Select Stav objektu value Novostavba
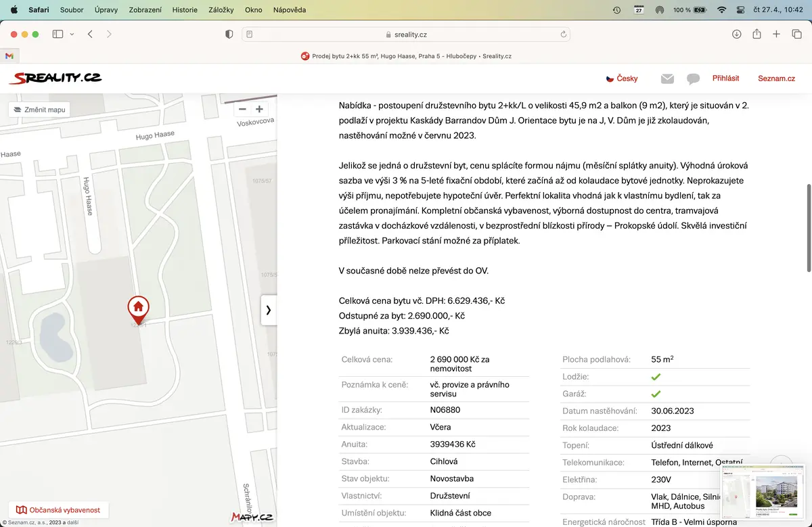Viewport: 812px width, 527px height. coord(452,478)
